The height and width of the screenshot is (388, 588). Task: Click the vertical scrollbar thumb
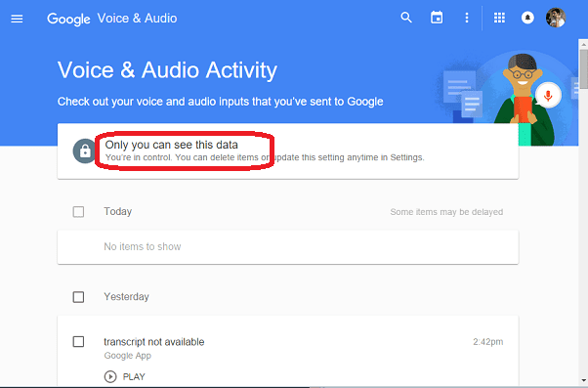point(583,69)
